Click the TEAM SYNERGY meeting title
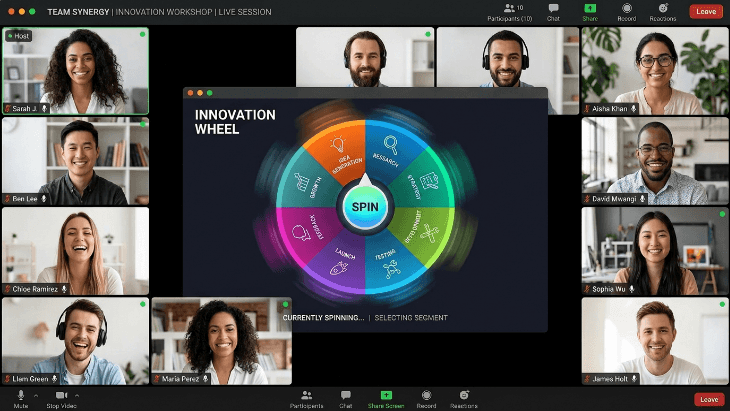This screenshot has height=411, width=730. tap(78, 12)
